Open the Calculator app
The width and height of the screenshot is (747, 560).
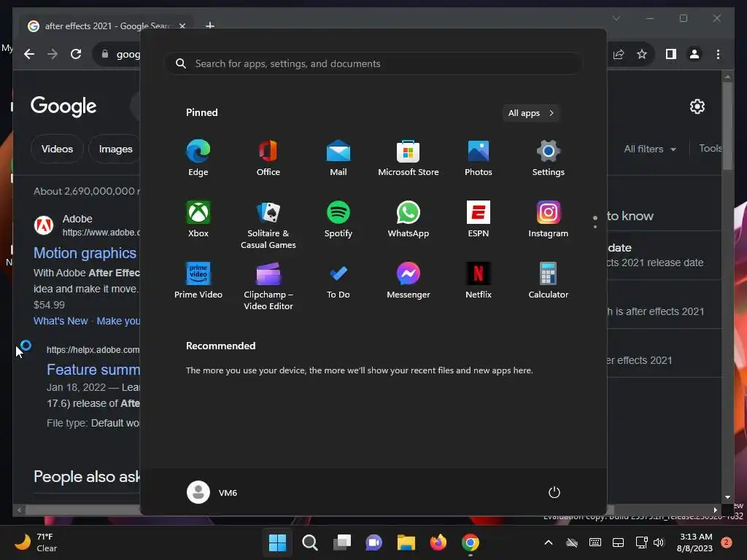[549, 281]
